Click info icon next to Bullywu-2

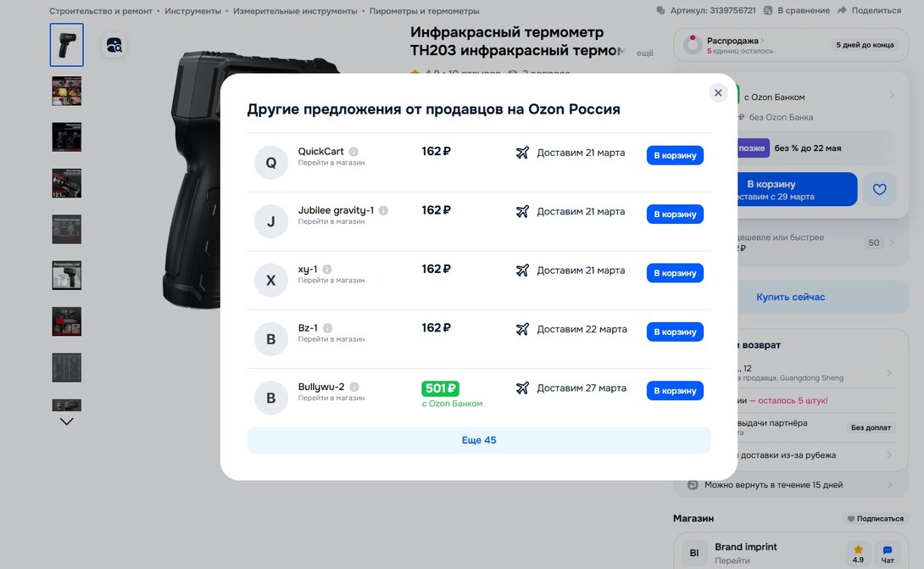[x=354, y=388]
